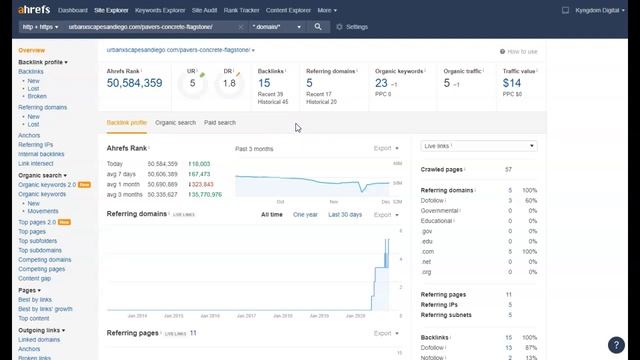
Task: Open Referring domains Export dropdown
Action: click(x=386, y=215)
